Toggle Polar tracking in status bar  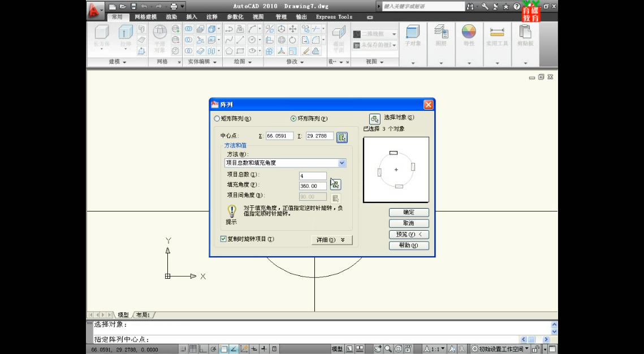pos(214,349)
